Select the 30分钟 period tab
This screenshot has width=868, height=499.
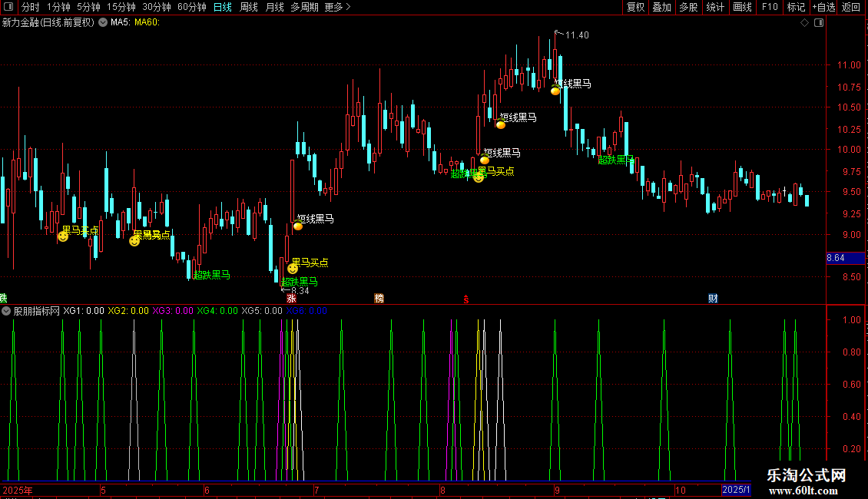point(157,7)
